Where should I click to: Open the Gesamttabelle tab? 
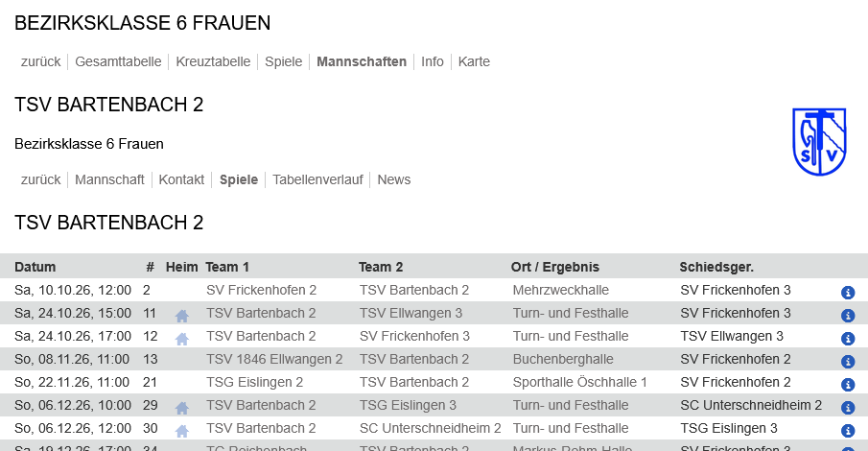(x=118, y=61)
